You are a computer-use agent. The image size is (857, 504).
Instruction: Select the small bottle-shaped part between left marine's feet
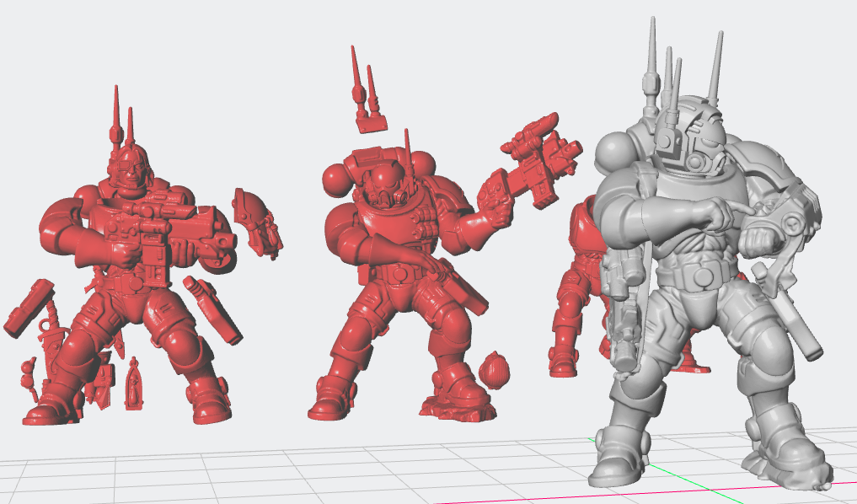tap(134, 384)
